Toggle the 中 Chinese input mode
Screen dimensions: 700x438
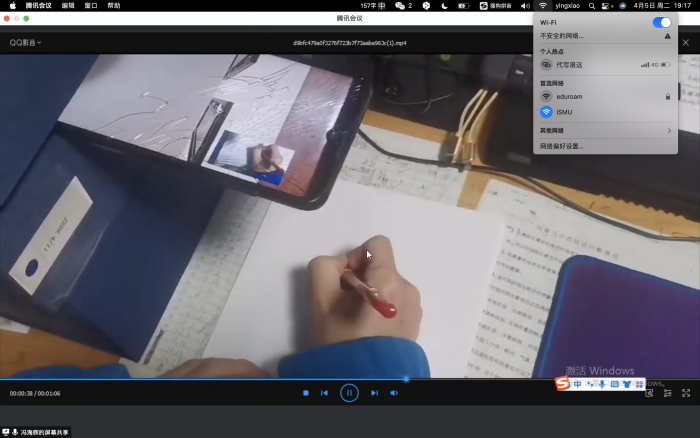coord(577,384)
